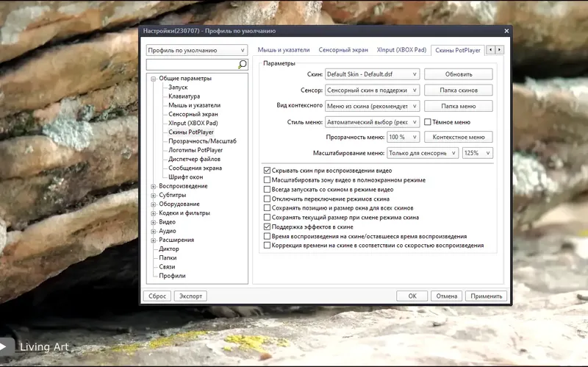The image size is (588, 367).
Task: Open Прозрачность меню 100 % dropdown
Action: coord(403,137)
